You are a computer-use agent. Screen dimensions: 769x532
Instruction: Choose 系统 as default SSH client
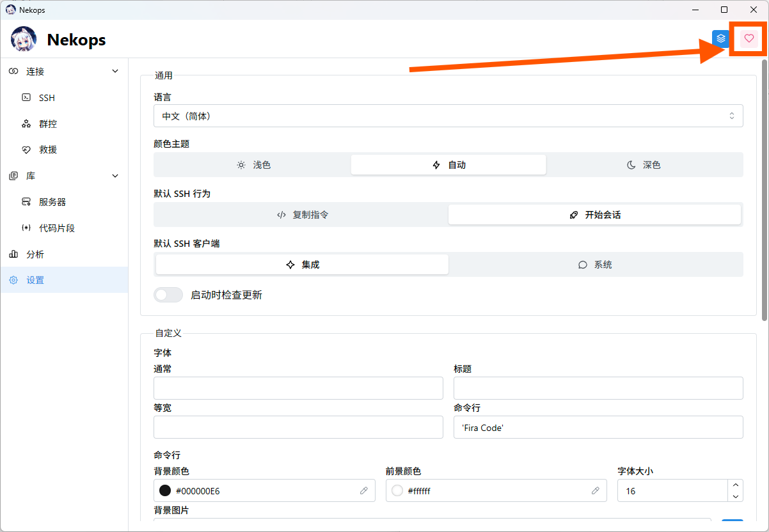coord(595,265)
